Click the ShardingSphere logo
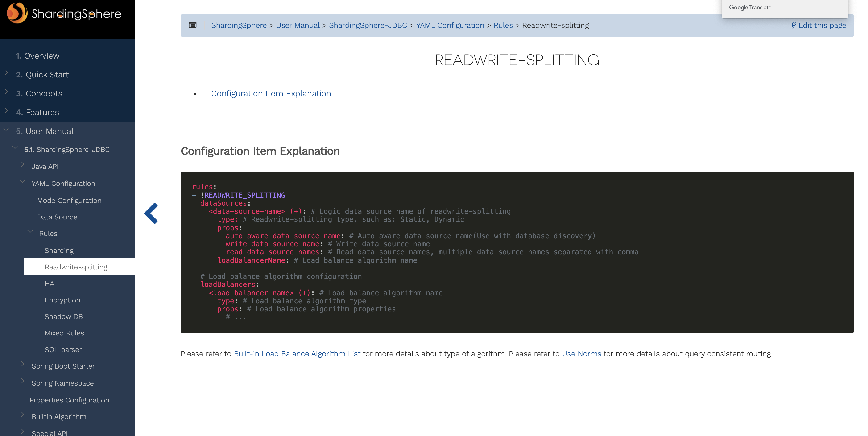 pyautogui.click(x=64, y=13)
